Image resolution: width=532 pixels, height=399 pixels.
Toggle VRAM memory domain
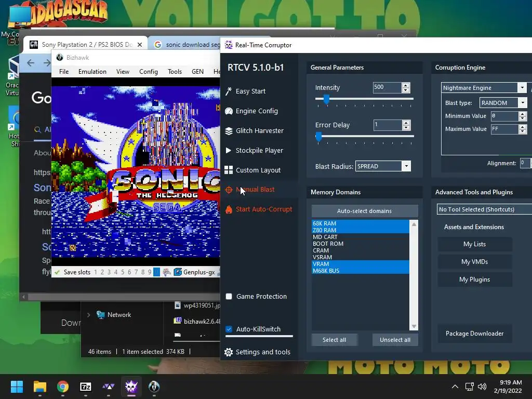coord(361,264)
